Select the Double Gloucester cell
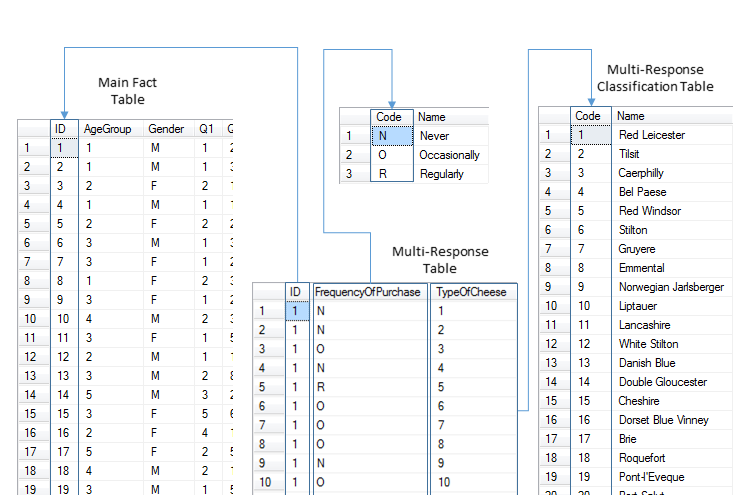 coord(662,382)
